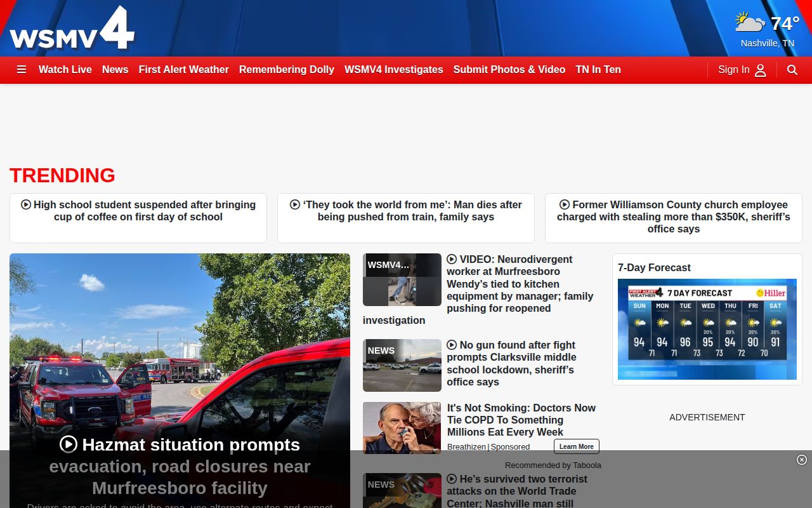812x508 pixels.
Task: Open WSMV4 Investigates section
Action: click(x=394, y=70)
